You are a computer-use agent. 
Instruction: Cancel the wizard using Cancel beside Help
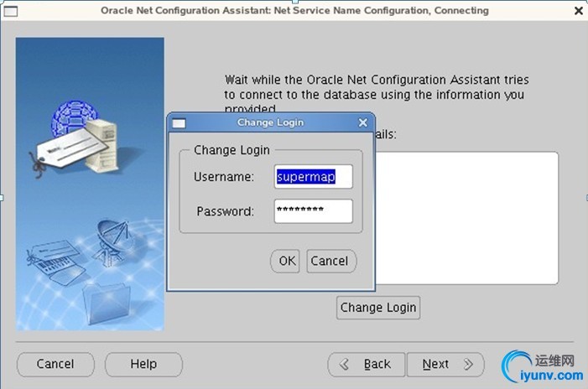55,364
